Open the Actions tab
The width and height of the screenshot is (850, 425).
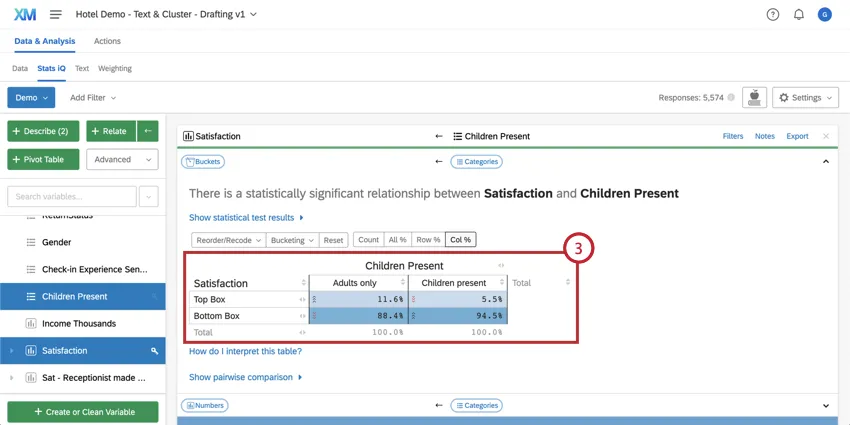pos(107,41)
